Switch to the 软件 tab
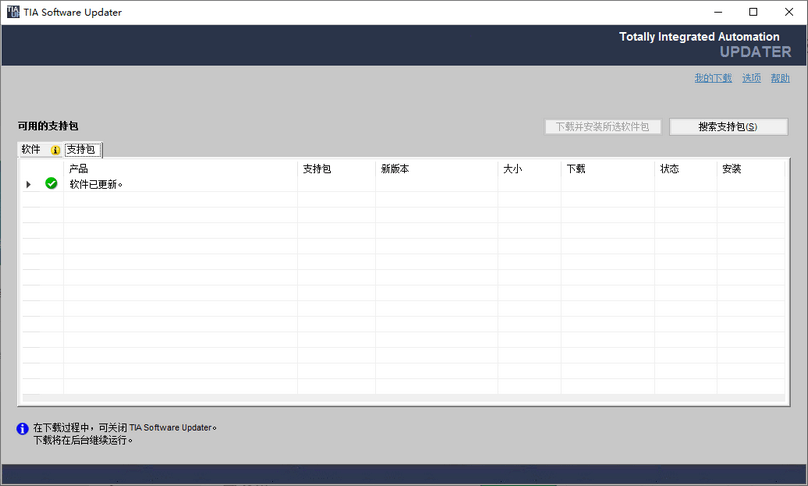This screenshot has height=486, width=808. click(x=31, y=150)
